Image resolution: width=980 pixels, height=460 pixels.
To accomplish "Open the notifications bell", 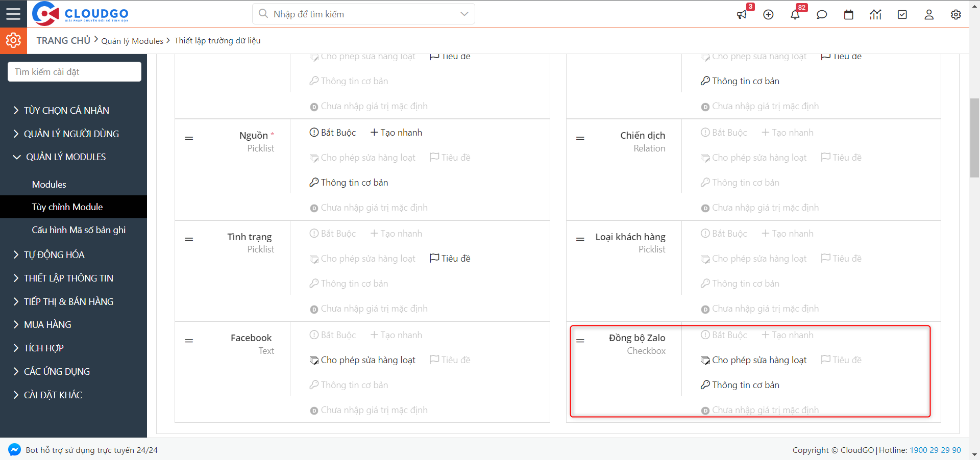I will click(795, 15).
